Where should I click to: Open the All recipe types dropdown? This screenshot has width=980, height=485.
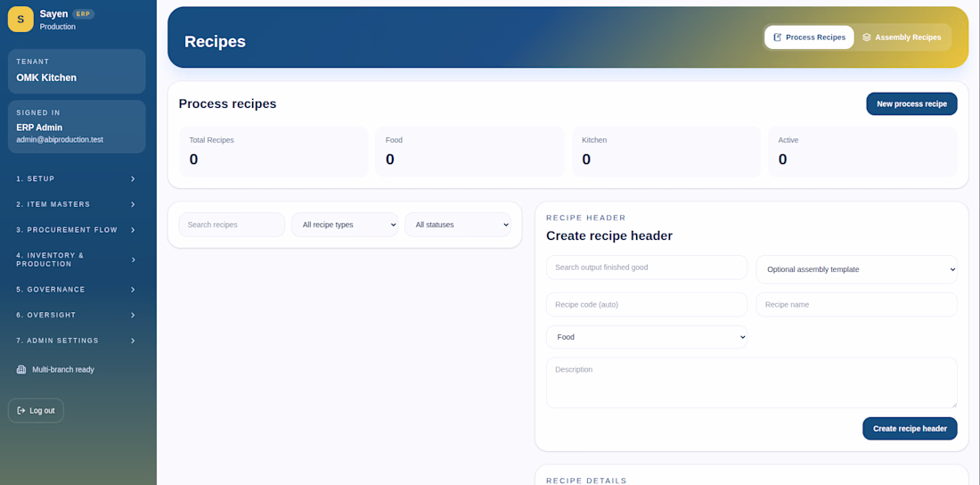(345, 225)
